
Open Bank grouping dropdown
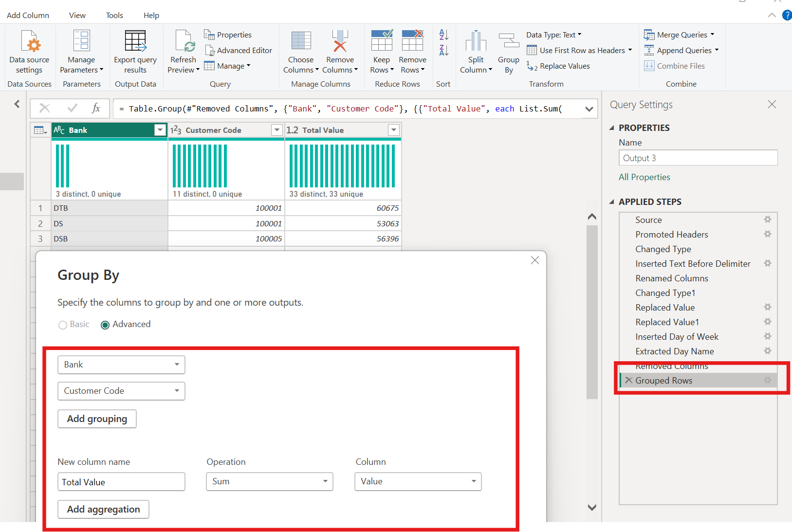(x=121, y=365)
